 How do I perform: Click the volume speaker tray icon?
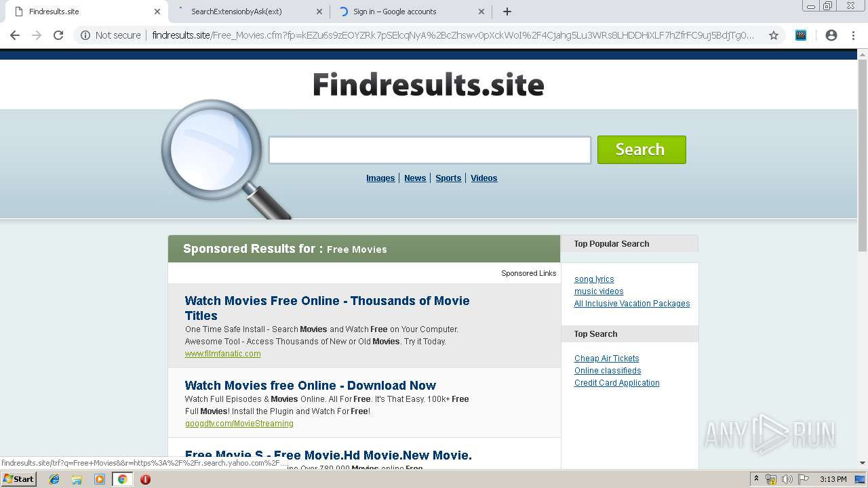click(x=787, y=479)
